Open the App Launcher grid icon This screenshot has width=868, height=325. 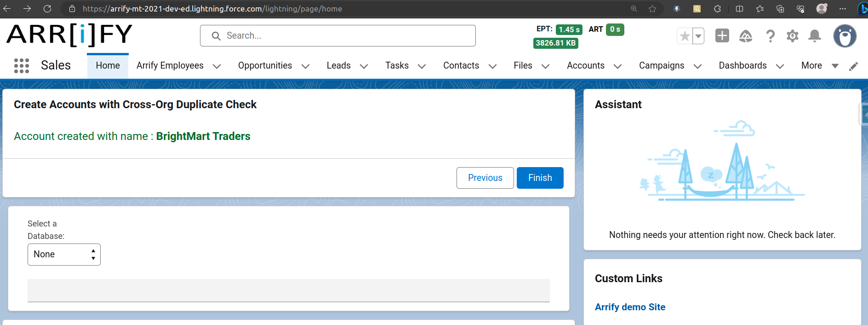point(22,66)
